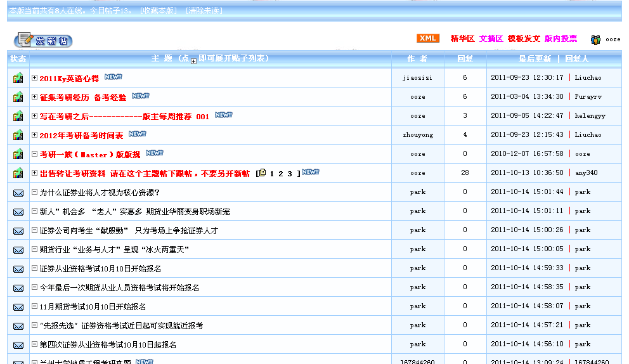The width and height of the screenshot is (629, 364).
Task: Click NEW badge next to 2012年考研备考时间表
Action: pyautogui.click(x=137, y=134)
